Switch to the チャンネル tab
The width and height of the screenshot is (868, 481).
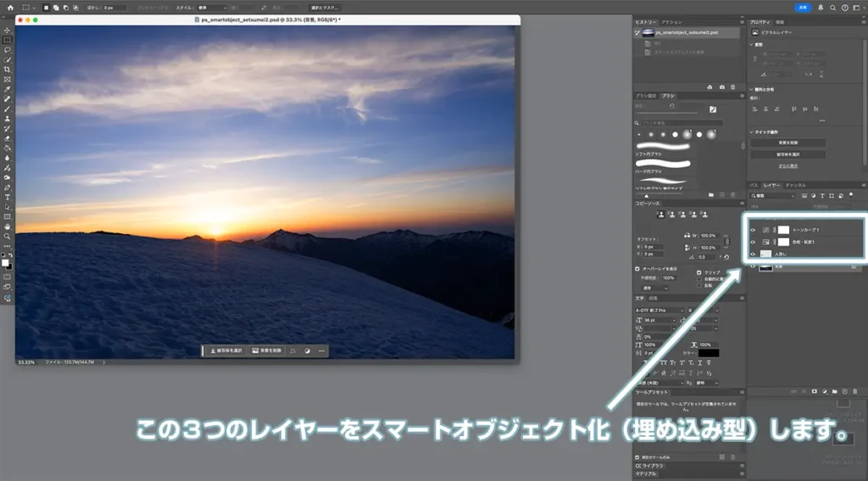[x=796, y=185]
